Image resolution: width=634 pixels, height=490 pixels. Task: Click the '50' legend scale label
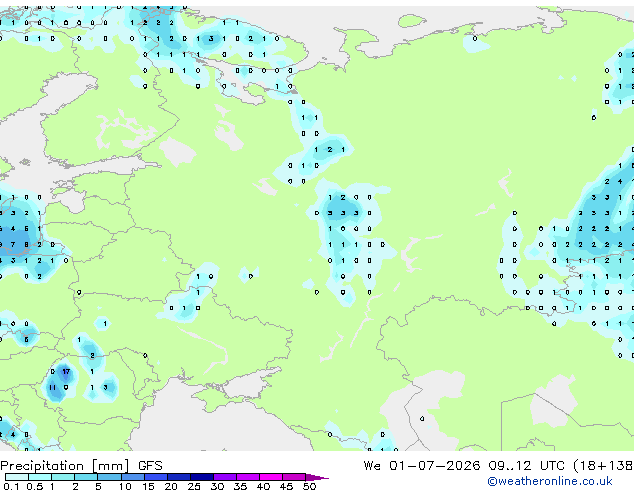point(309,486)
